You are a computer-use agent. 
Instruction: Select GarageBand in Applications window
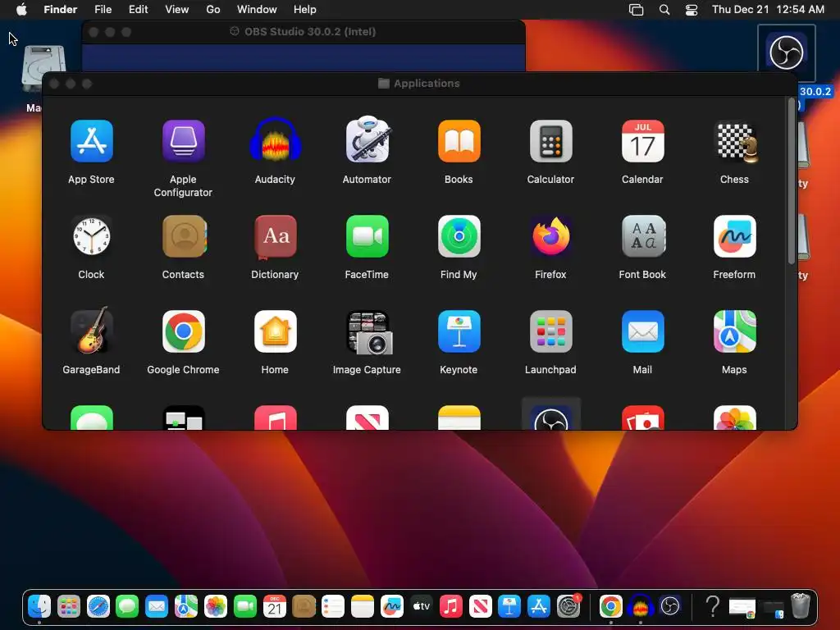point(92,331)
